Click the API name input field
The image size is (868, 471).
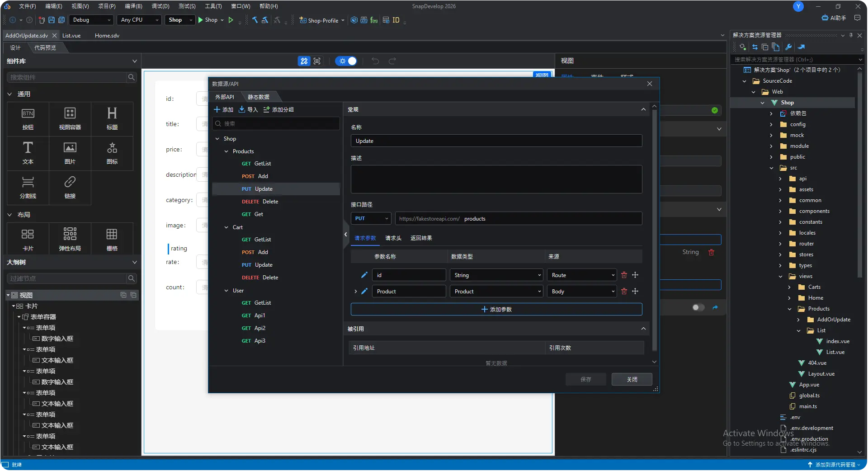point(496,141)
